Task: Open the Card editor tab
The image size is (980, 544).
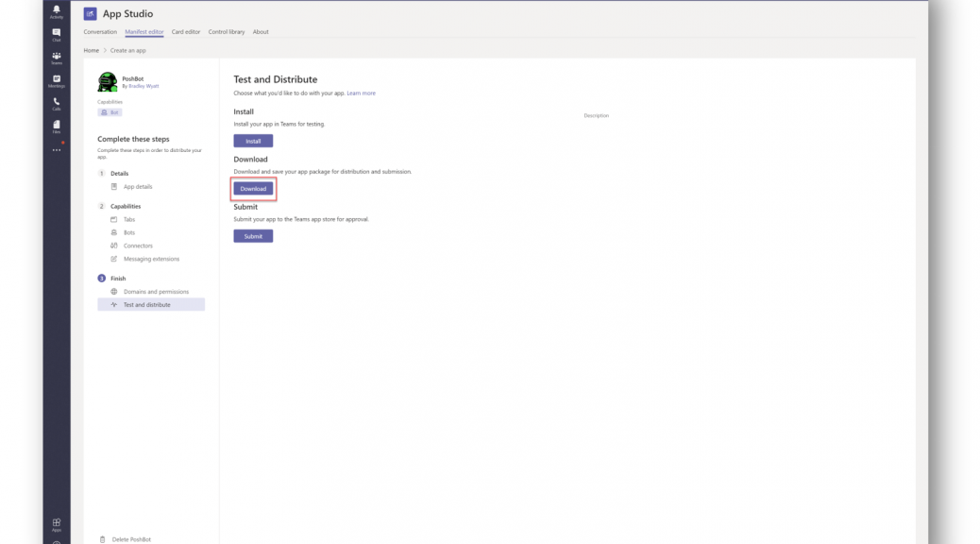Action: coord(186,32)
